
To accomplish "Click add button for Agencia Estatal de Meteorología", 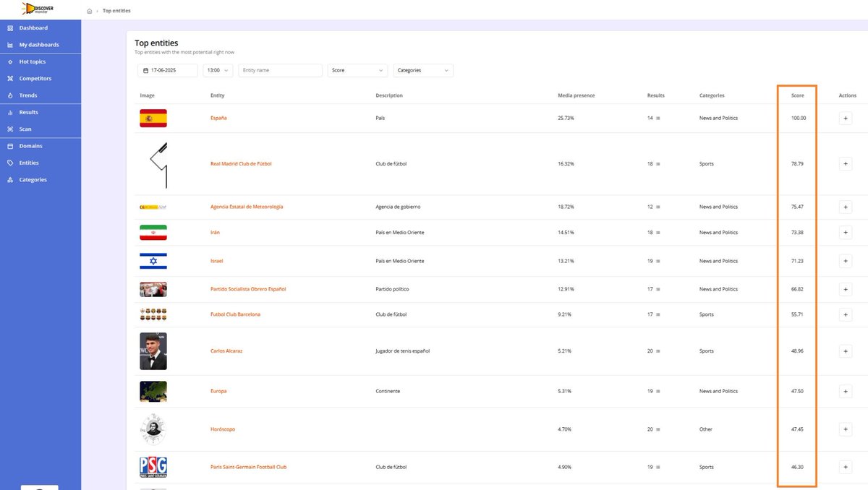I will coord(846,207).
